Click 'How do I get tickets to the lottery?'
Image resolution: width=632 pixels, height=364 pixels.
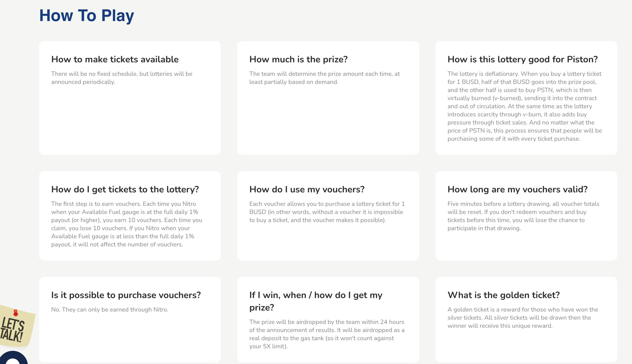pos(125,189)
